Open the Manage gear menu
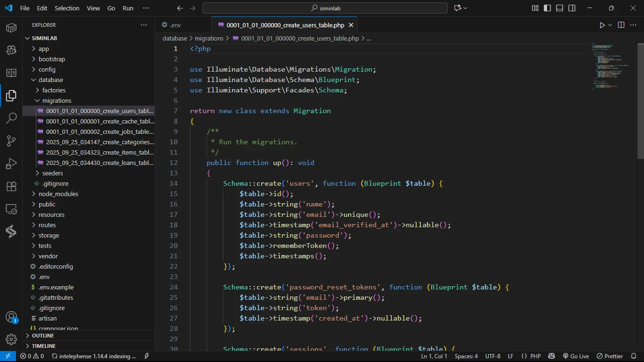644x362 pixels. 11,339
